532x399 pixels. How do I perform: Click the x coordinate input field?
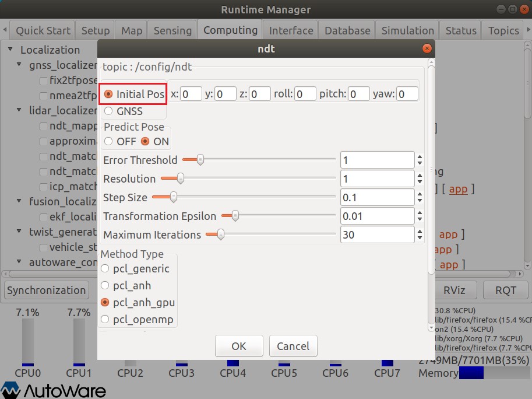click(191, 93)
